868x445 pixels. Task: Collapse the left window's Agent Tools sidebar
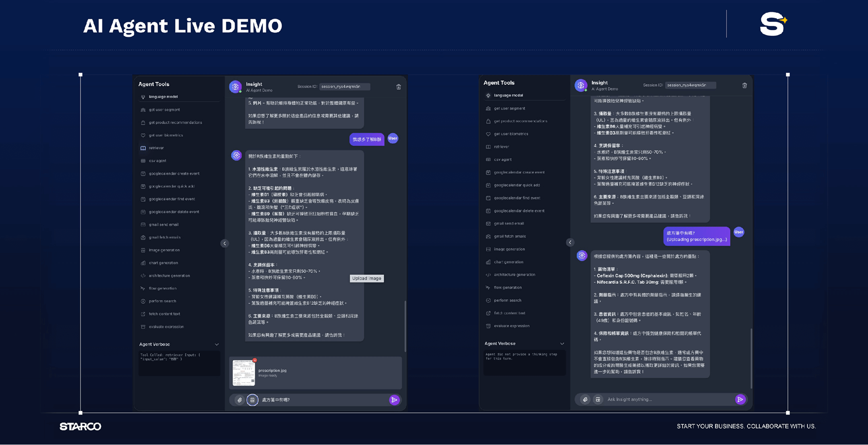point(225,243)
